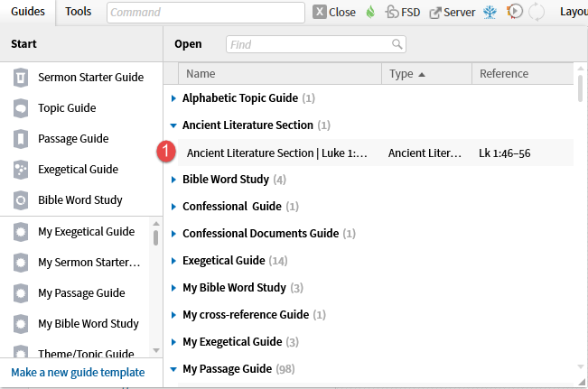This screenshot has width=588, height=389.
Task: Open the Sermon Starter Guide icon
Action: click(21, 78)
